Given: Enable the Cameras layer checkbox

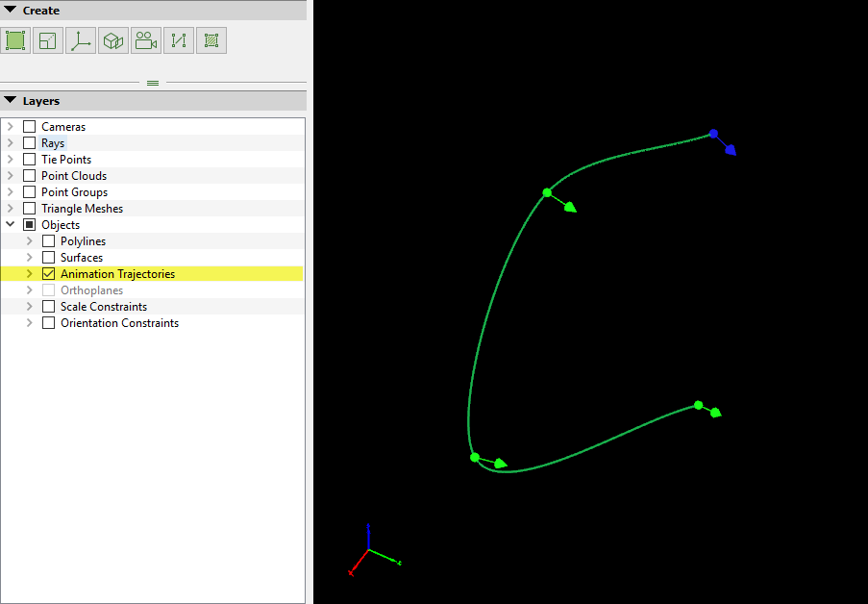Looking at the screenshot, I should pos(29,127).
